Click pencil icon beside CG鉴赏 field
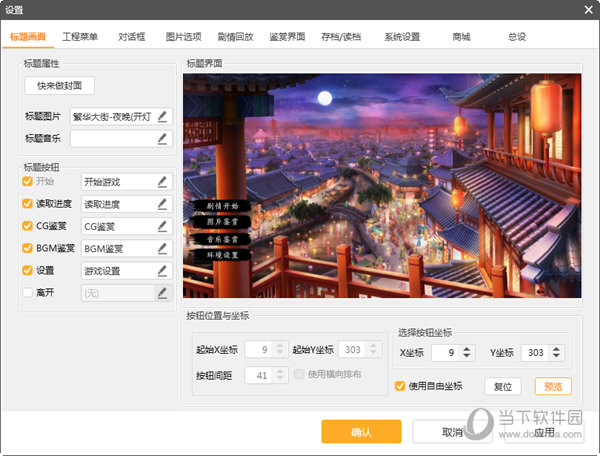Image resolution: width=600 pixels, height=456 pixels. click(x=162, y=226)
